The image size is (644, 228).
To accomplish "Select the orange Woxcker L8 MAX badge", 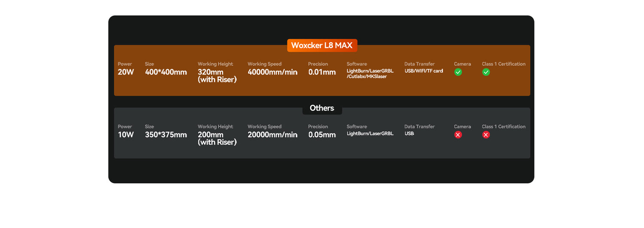I will (322, 46).
